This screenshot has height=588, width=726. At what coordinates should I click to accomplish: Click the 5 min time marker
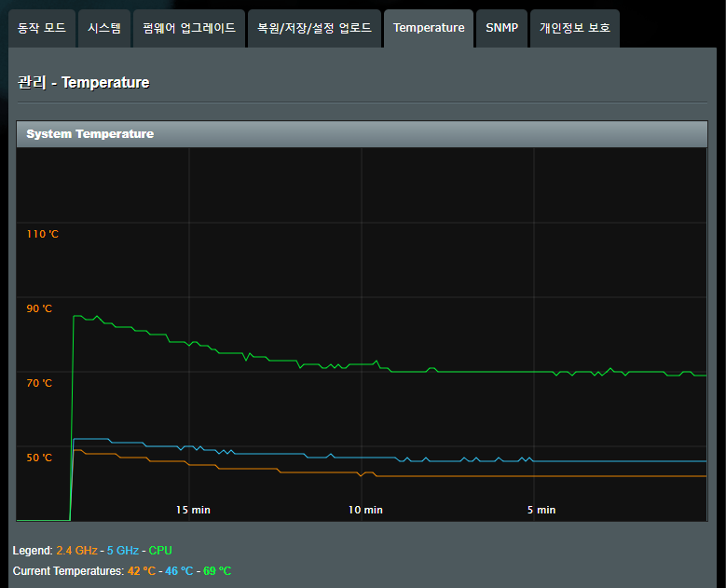(x=541, y=510)
